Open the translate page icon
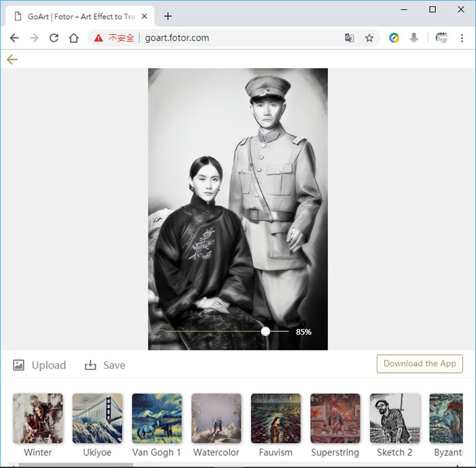This screenshot has width=476, height=468. (x=350, y=38)
